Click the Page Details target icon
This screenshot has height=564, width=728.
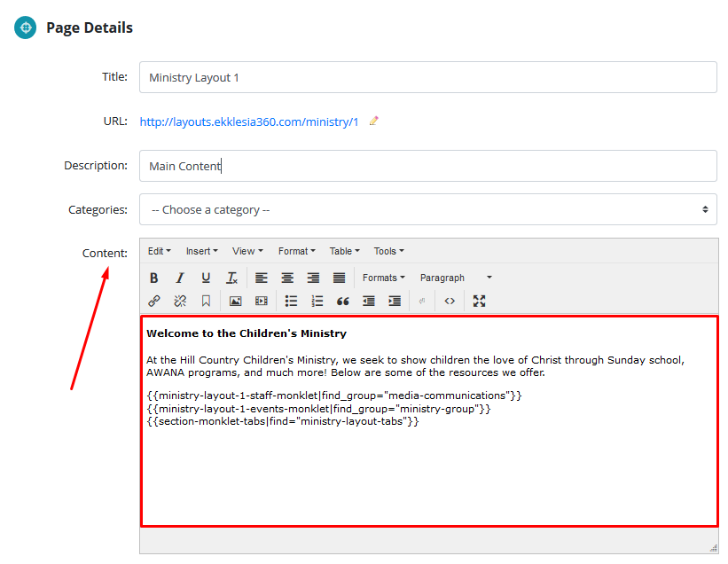[25, 27]
